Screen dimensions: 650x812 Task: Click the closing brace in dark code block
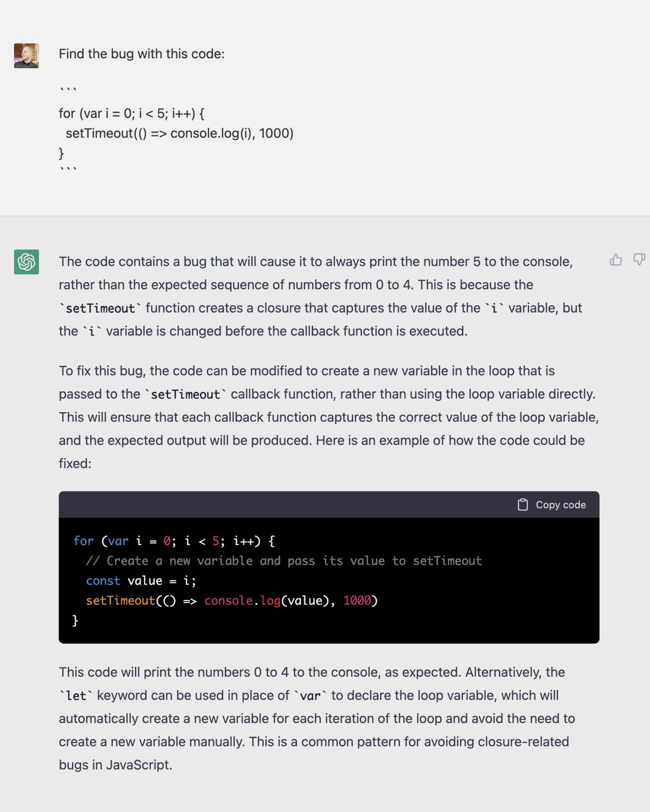point(75,620)
